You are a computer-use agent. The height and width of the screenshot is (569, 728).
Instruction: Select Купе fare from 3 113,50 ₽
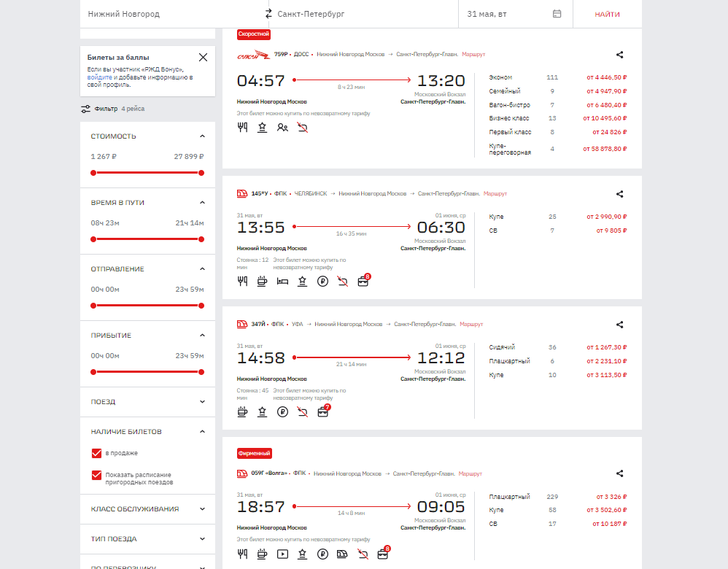pyautogui.click(x=557, y=375)
